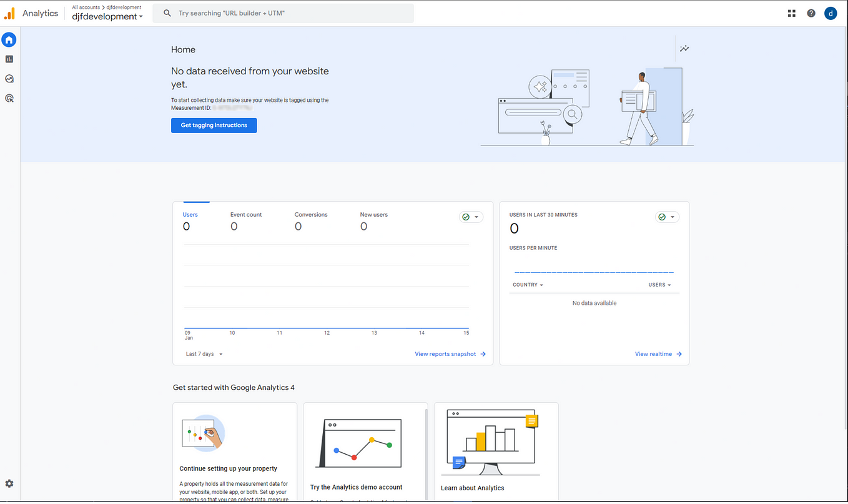Click Get tagging instructions button
Viewport: 848px width, 504px height.
(x=214, y=126)
